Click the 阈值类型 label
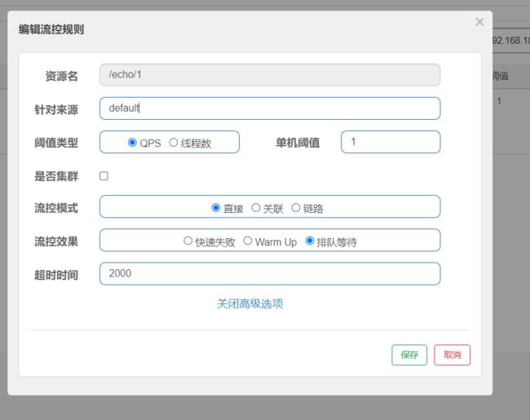Screen dimensions: 530x420 pyautogui.click(x=56, y=143)
